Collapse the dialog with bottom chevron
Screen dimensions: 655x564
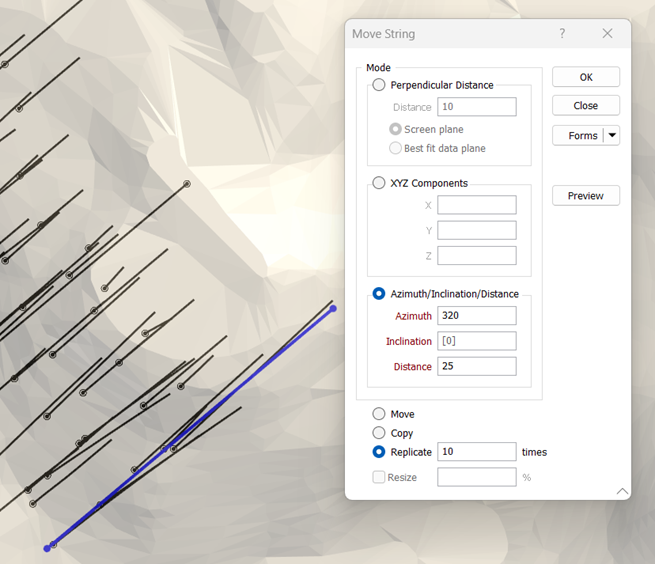(622, 491)
